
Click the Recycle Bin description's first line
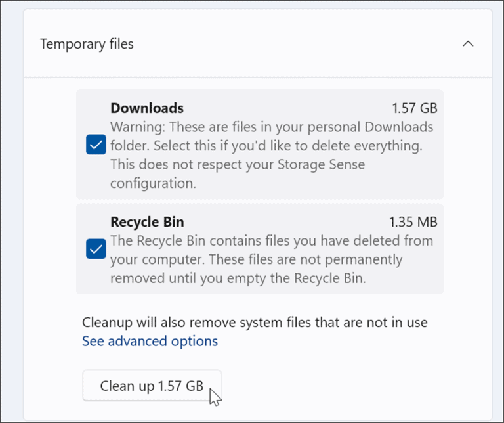coord(272,240)
